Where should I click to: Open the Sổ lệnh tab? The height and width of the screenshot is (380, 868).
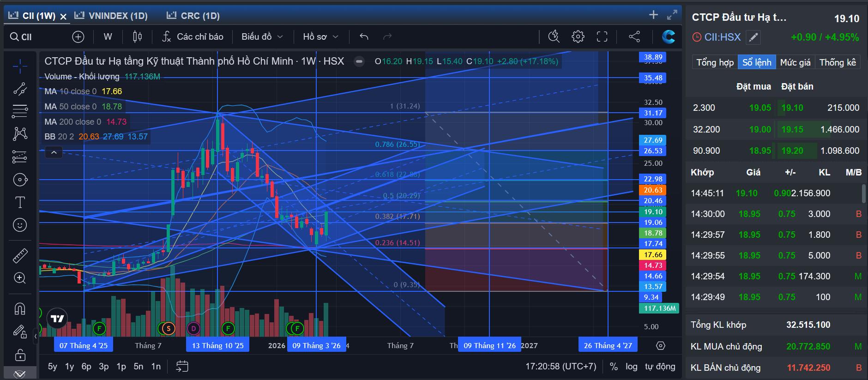(757, 62)
